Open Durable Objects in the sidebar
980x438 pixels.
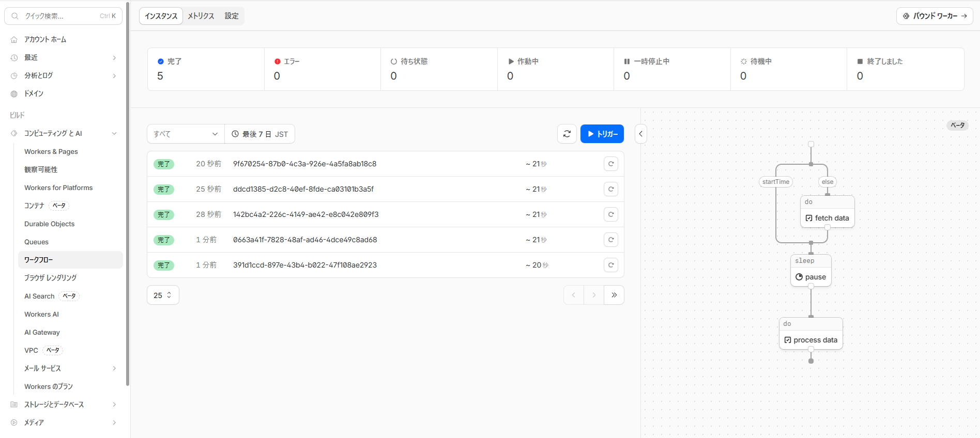click(50, 224)
